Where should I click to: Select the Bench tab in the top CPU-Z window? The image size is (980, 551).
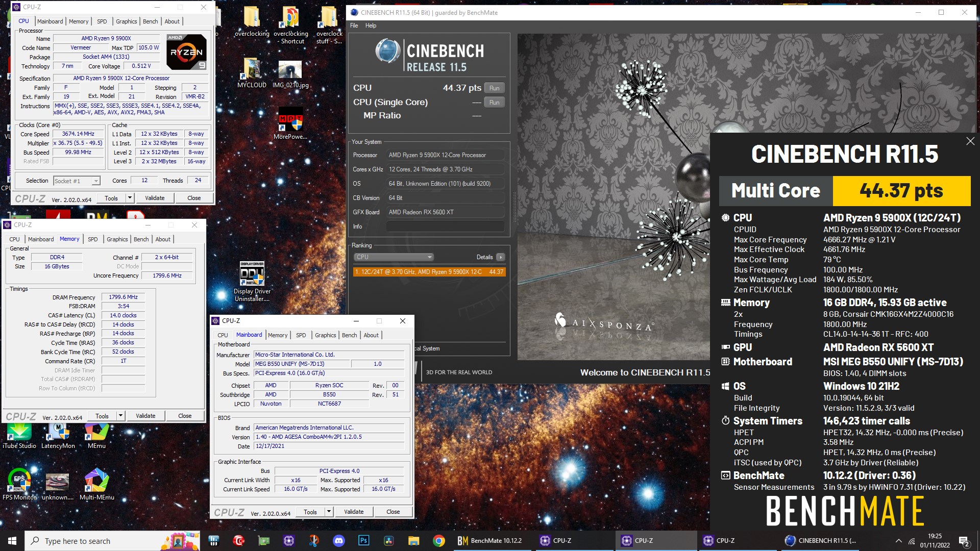coord(150,21)
